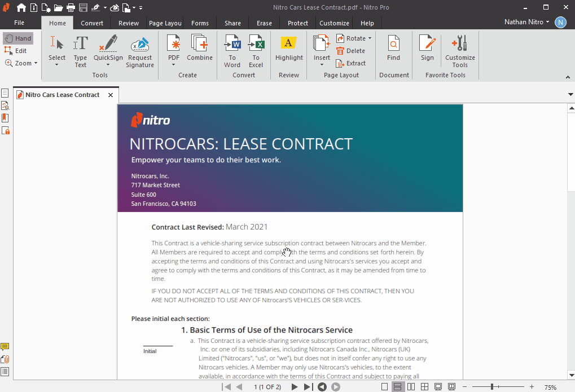Click the Request Signature icon
This screenshot has height=392, width=575.
click(140, 51)
